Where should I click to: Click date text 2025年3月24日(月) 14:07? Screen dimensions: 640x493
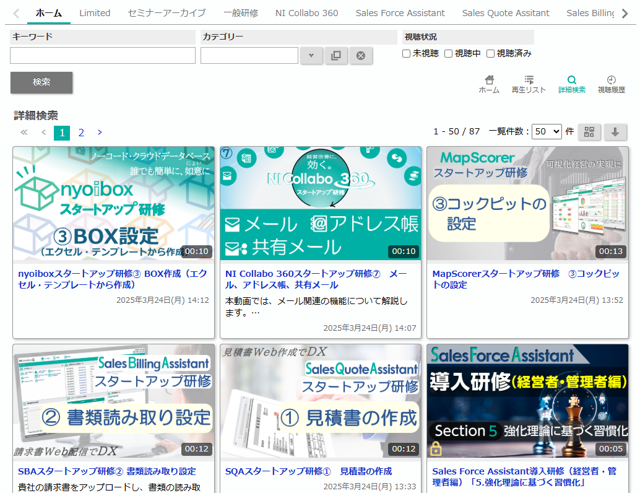(370, 328)
